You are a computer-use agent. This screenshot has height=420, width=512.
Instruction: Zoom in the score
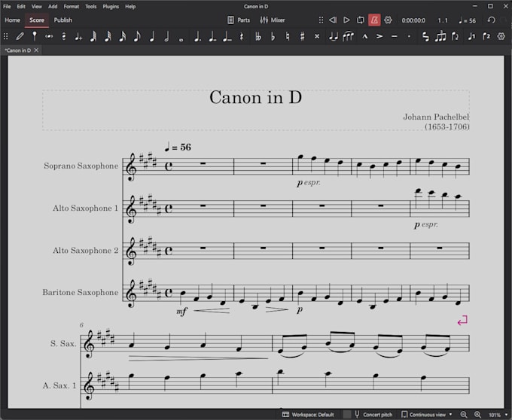point(477,415)
